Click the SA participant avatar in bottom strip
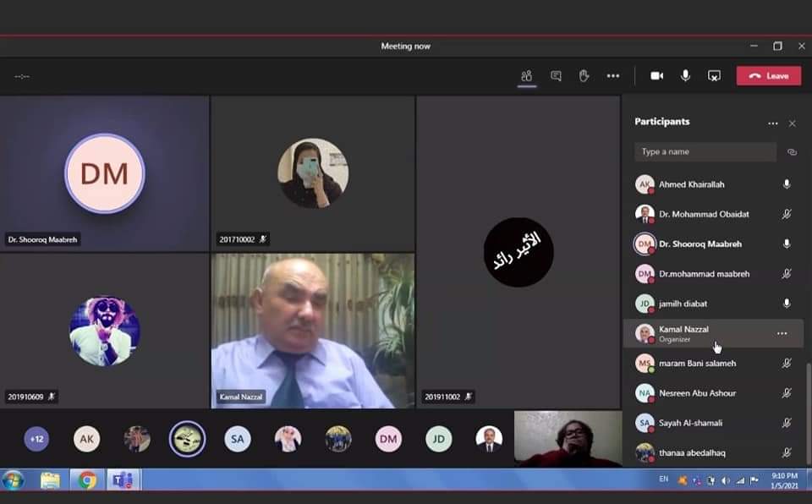Screen dimensions: 812x504 pos(238,439)
